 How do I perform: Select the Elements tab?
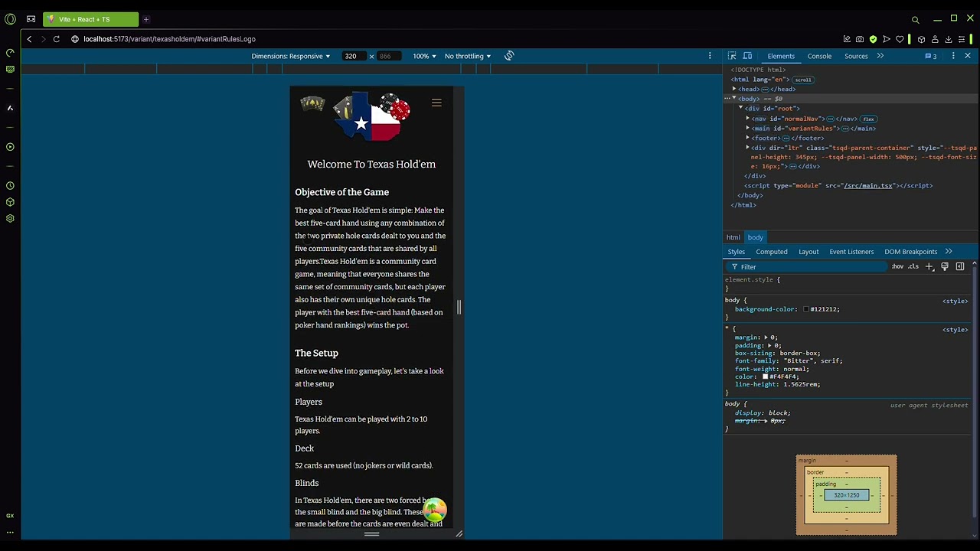(781, 56)
